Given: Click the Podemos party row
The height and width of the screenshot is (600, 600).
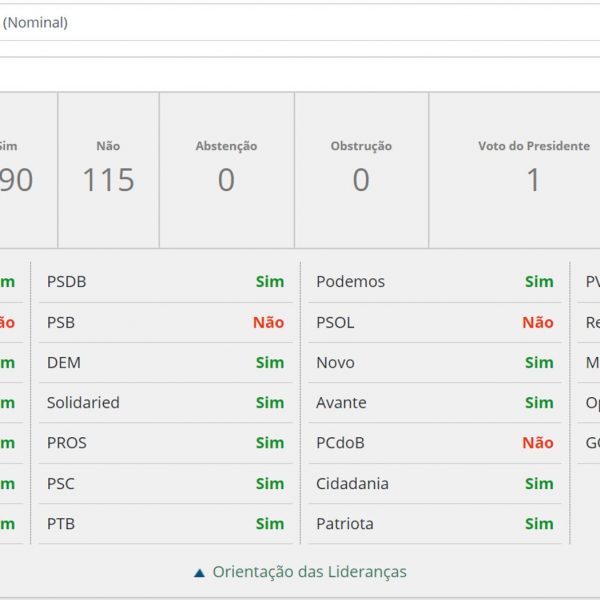Looking at the screenshot, I should click(x=434, y=282).
